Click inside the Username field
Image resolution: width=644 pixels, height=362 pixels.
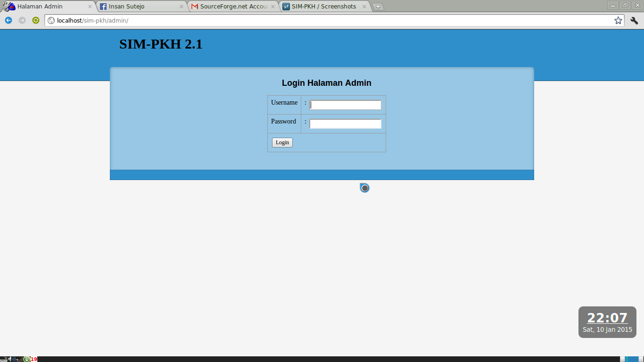tap(345, 105)
